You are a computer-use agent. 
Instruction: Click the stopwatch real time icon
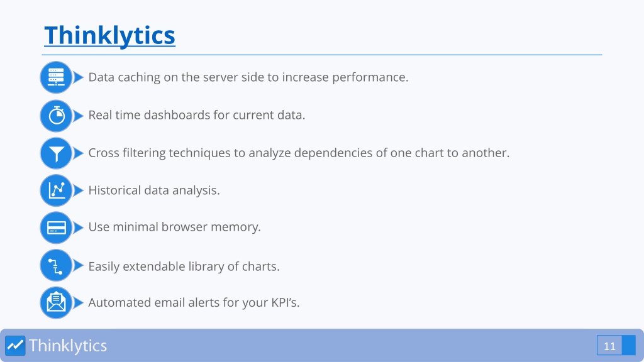click(x=56, y=116)
